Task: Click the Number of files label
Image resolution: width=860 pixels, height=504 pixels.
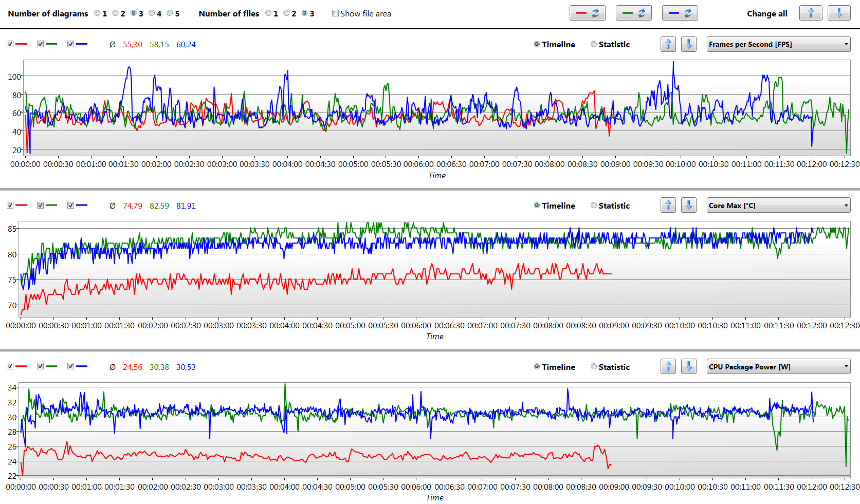Action: pyautogui.click(x=229, y=14)
